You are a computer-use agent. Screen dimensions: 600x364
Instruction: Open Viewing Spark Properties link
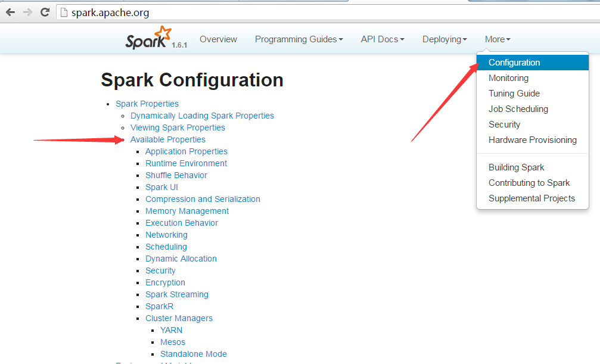click(178, 127)
